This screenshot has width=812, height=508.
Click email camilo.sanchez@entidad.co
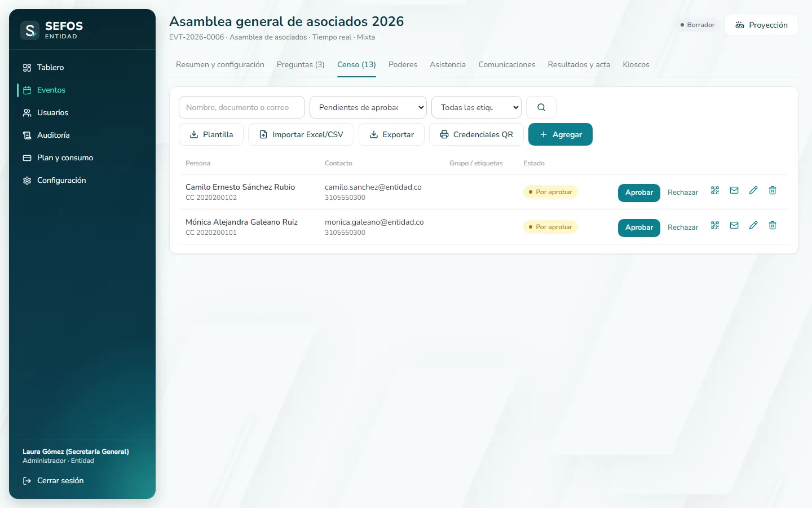coord(373,187)
